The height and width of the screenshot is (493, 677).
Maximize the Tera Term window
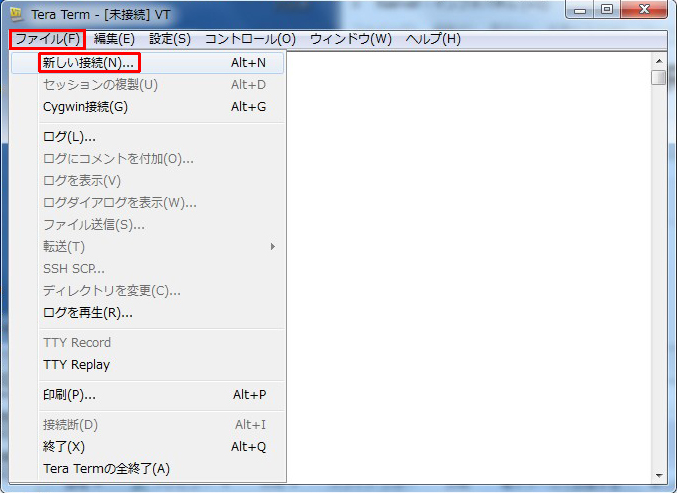[606, 10]
